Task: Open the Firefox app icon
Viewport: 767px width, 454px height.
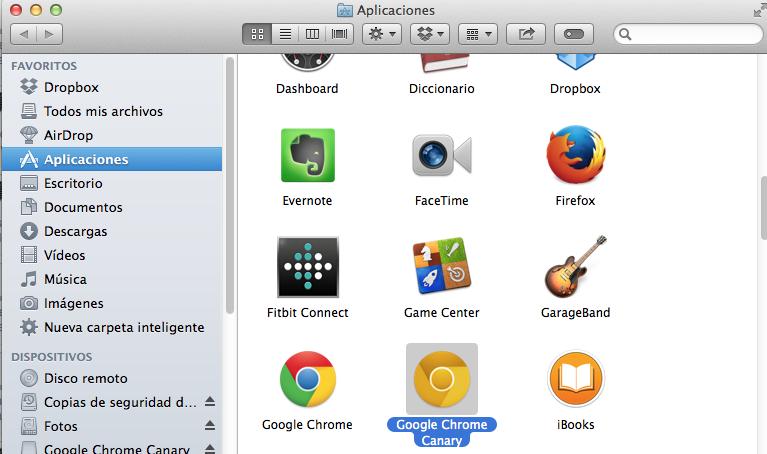Action: (x=575, y=155)
